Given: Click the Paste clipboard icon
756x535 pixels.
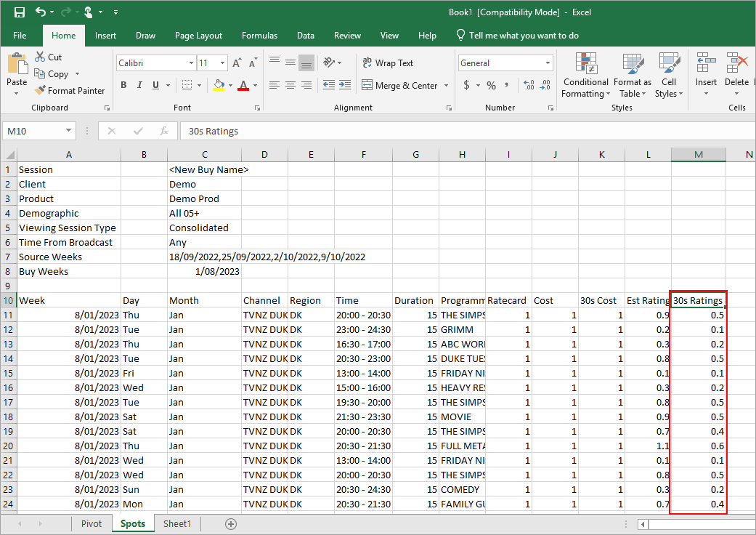Looking at the screenshot, I should click(17, 65).
